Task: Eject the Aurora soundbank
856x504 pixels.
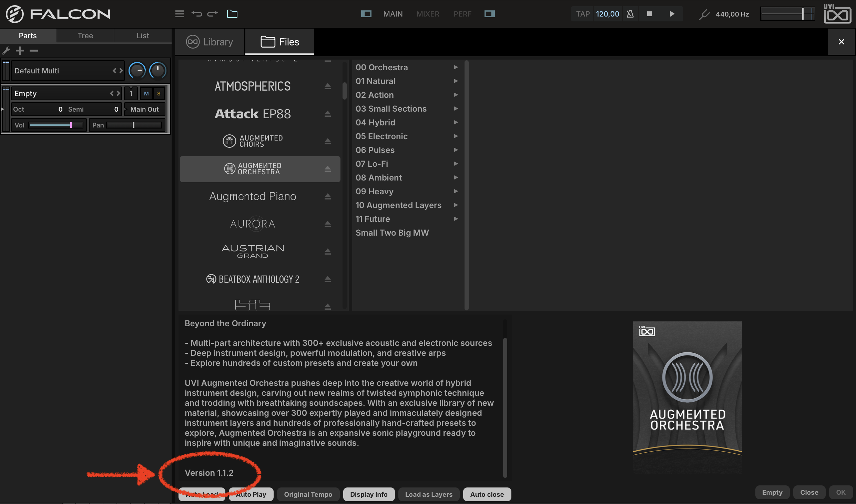Action: [x=328, y=224]
